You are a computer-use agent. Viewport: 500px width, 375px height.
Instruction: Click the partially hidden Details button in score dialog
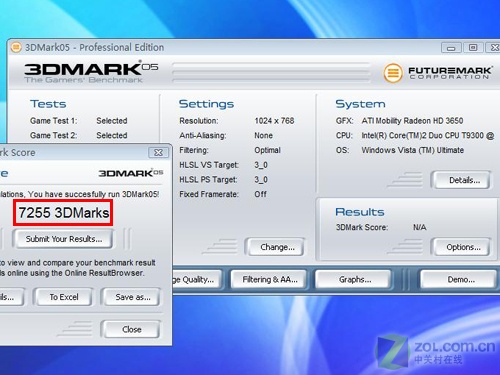pos(11,297)
